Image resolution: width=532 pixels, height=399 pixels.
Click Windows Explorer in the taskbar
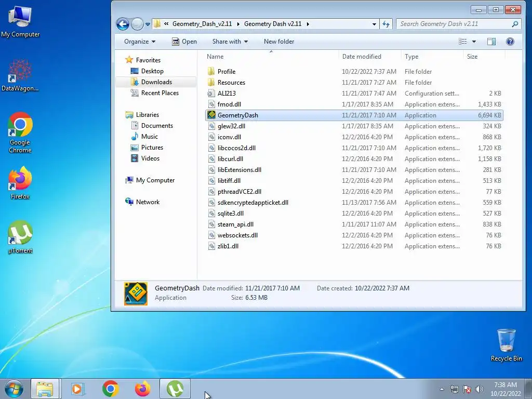(x=45, y=389)
